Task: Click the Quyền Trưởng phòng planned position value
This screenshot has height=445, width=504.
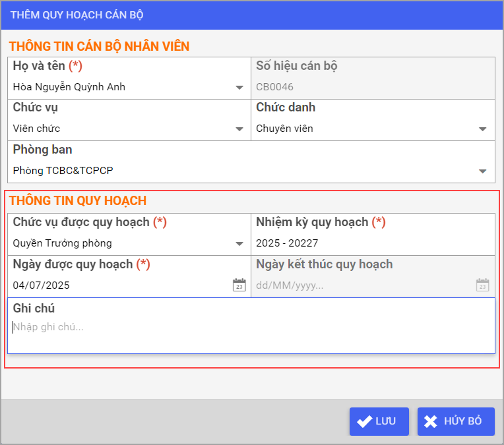Action: point(63,243)
